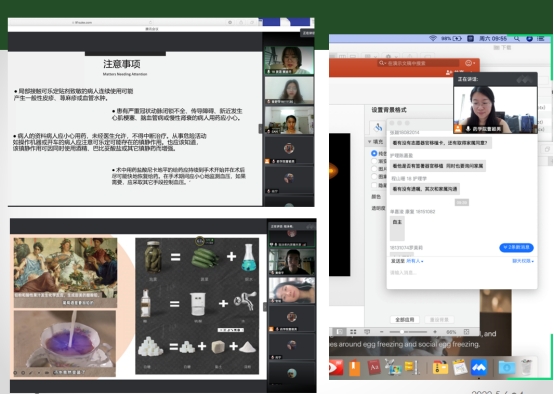Collapse the 填充 fill section
Viewport: 554px width, 395px height.
(x=370, y=142)
